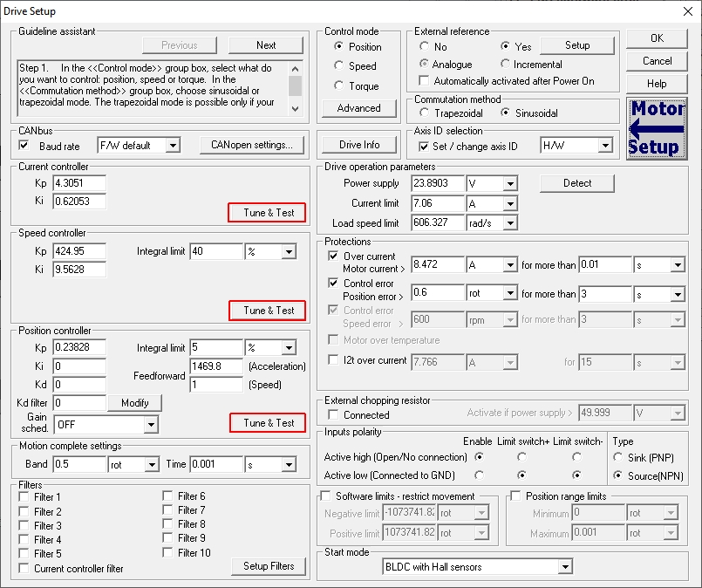Click Motion complete Band value field
The image size is (702, 588).
pos(79,464)
